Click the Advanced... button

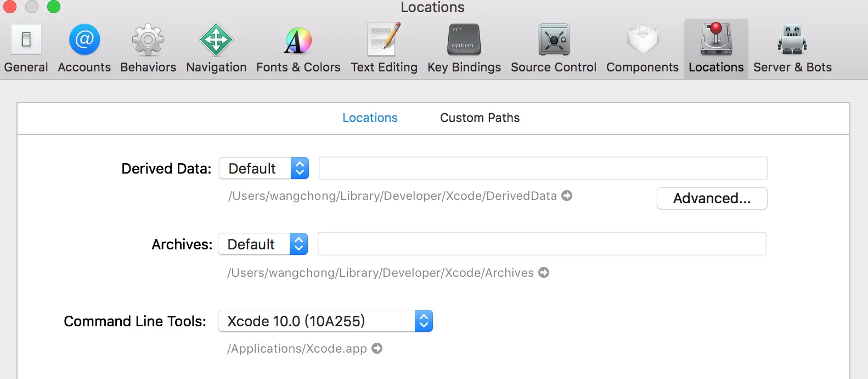[x=712, y=198]
